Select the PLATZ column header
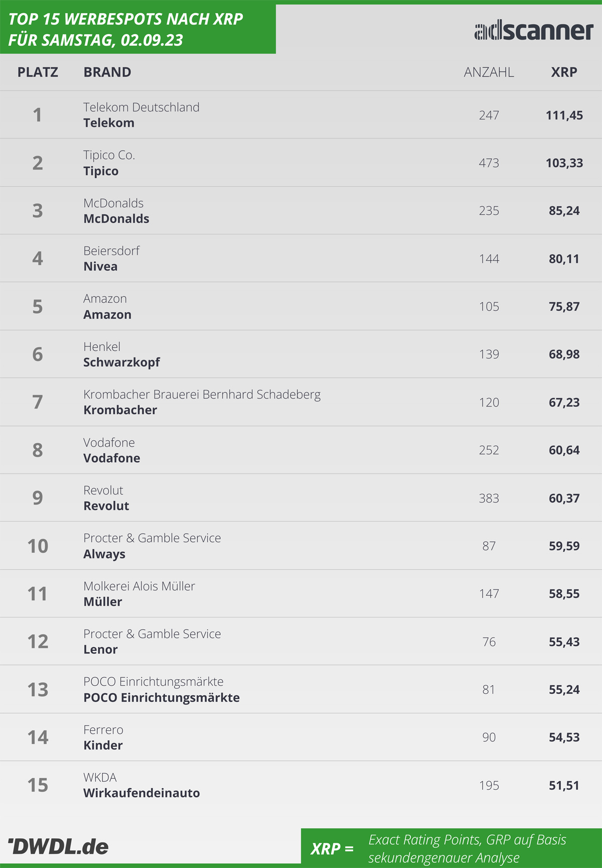The image size is (602, 868). pos(38,72)
